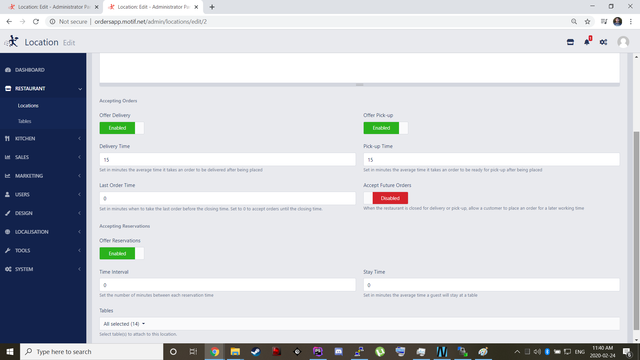Viewport: 640px width, 360px height.
Task: Click the Kitchen utensils icon
Action: (7, 139)
